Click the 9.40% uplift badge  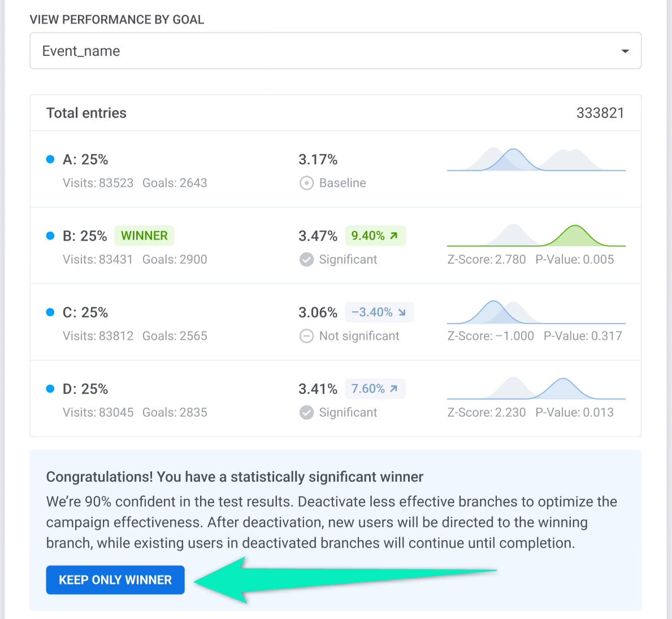(x=375, y=236)
